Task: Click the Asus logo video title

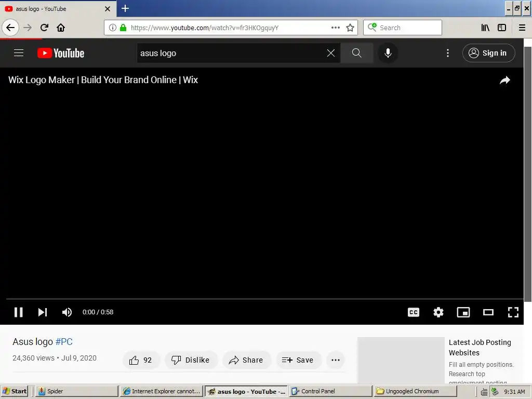Action: pyautogui.click(x=33, y=342)
